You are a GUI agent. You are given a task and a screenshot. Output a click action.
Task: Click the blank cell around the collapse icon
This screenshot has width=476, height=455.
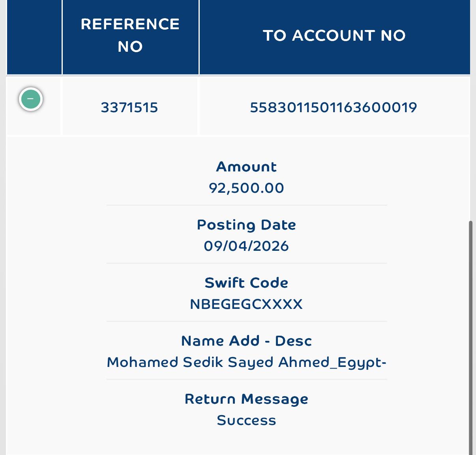34,106
